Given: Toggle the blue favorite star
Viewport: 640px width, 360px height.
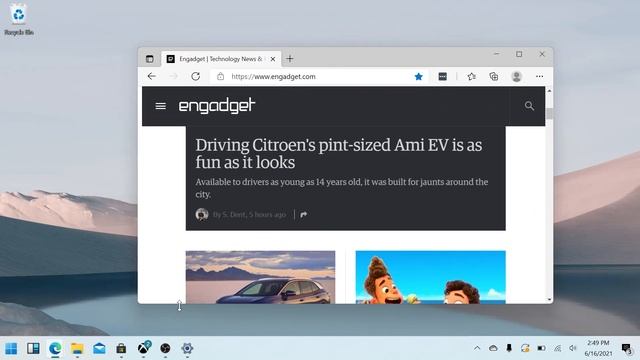Looking at the screenshot, I should [x=418, y=76].
